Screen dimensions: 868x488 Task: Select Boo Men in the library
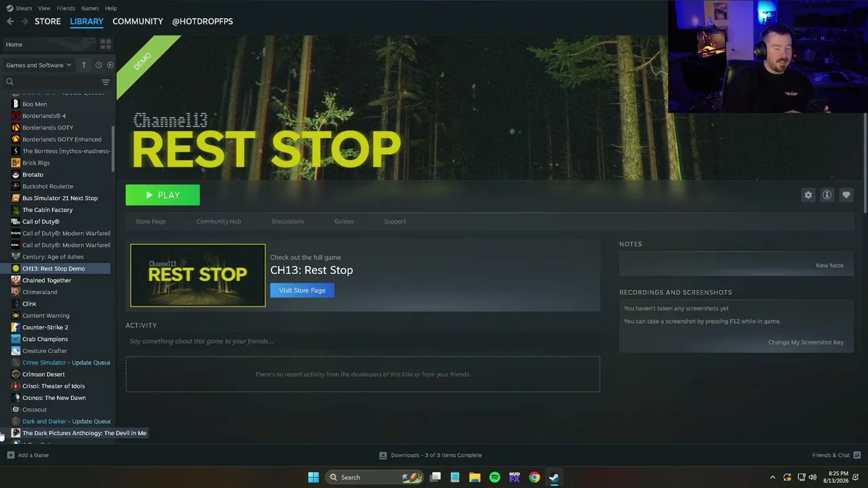coord(35,104)
